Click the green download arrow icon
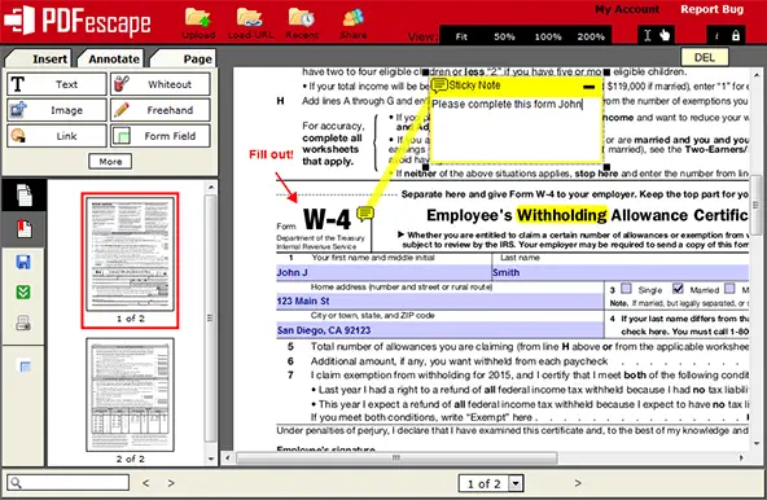Screen dimensions: 767x500 tap(24, 292)
